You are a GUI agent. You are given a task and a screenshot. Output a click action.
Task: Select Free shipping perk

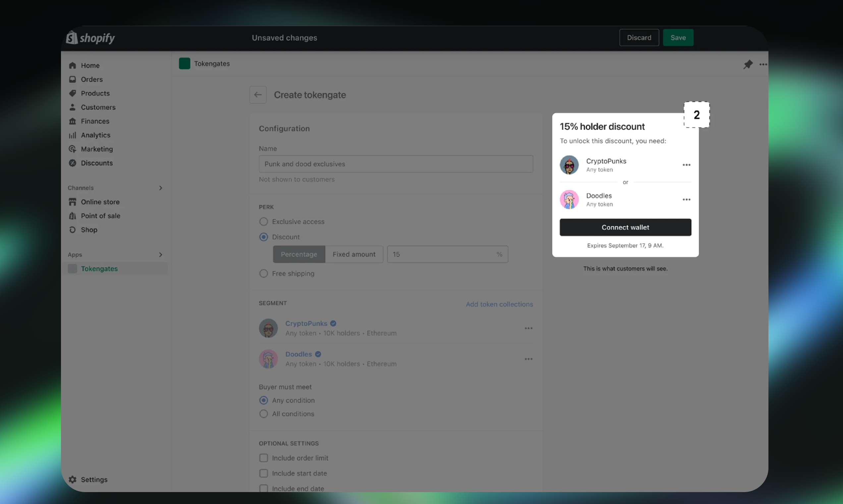[263, 273]
